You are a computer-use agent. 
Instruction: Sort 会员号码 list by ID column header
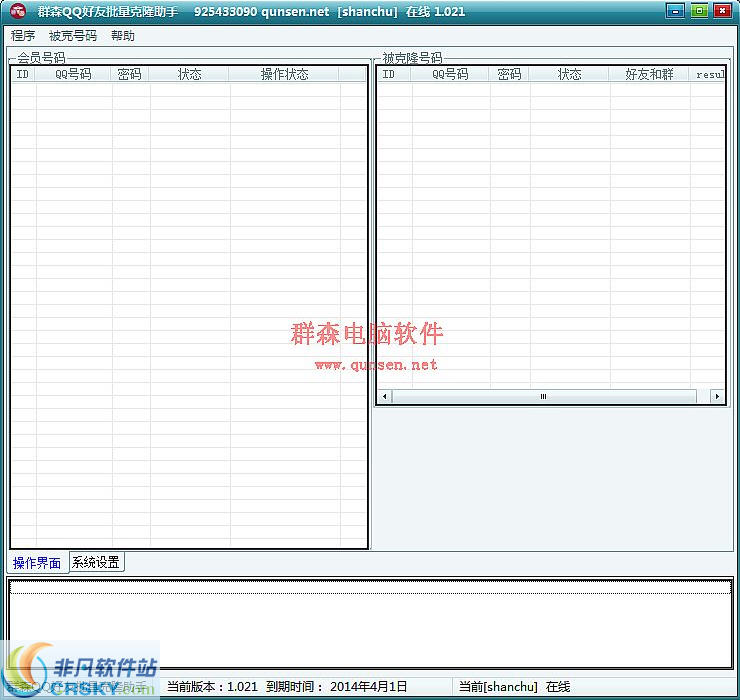23,74
